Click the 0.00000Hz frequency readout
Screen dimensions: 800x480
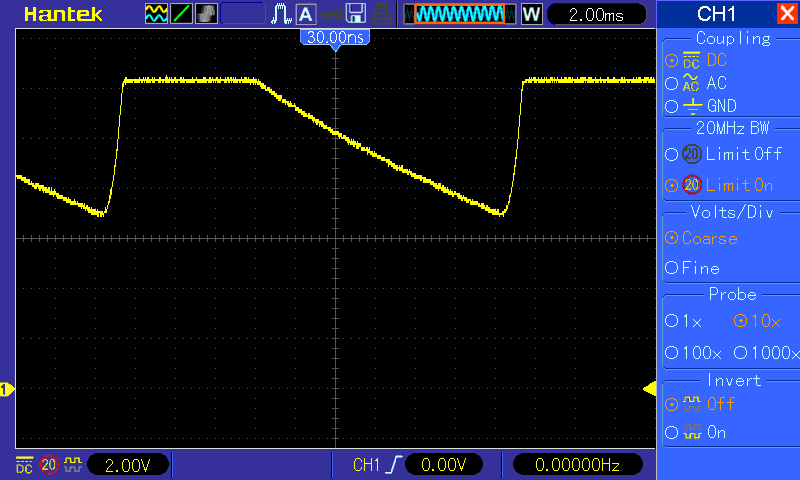tap(577, 465)
